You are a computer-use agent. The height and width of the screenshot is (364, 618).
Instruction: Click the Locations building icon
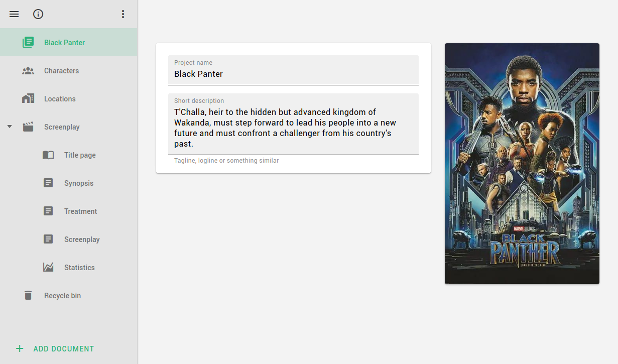pos(28,99)
